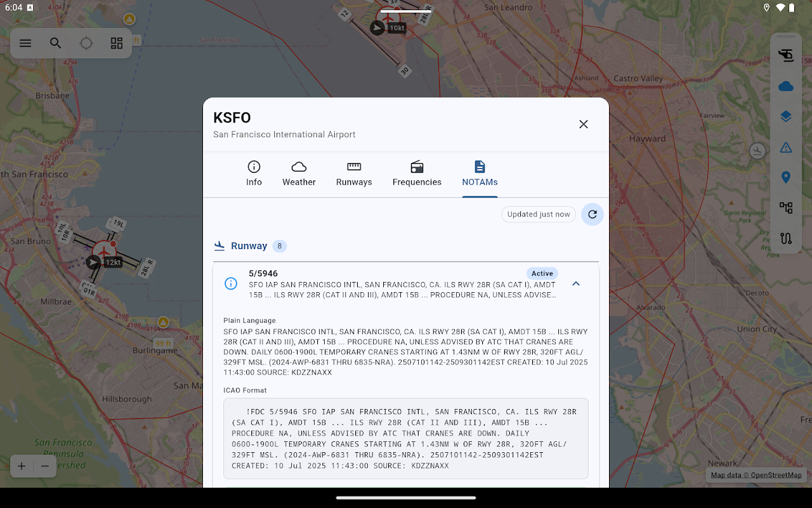This screenshot has width=812, height=508.
Task: Open the Frequencies tab
Action: [417, 173]
